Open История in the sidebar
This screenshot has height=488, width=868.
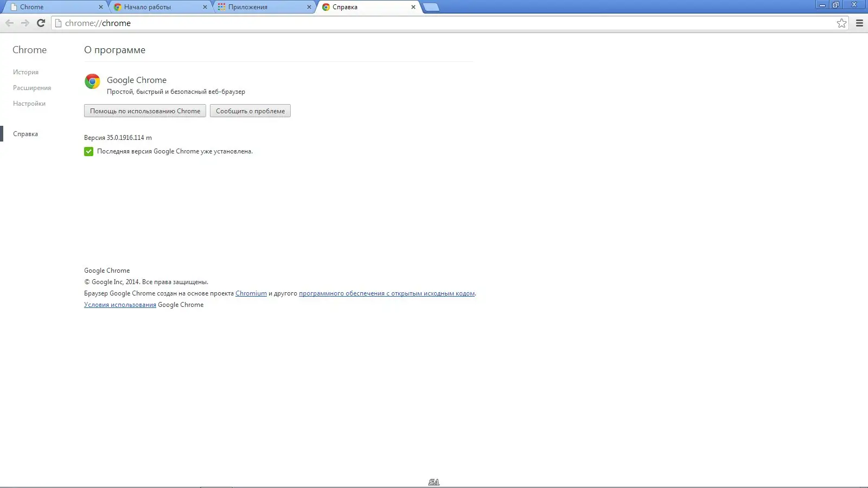click(25, 72)
